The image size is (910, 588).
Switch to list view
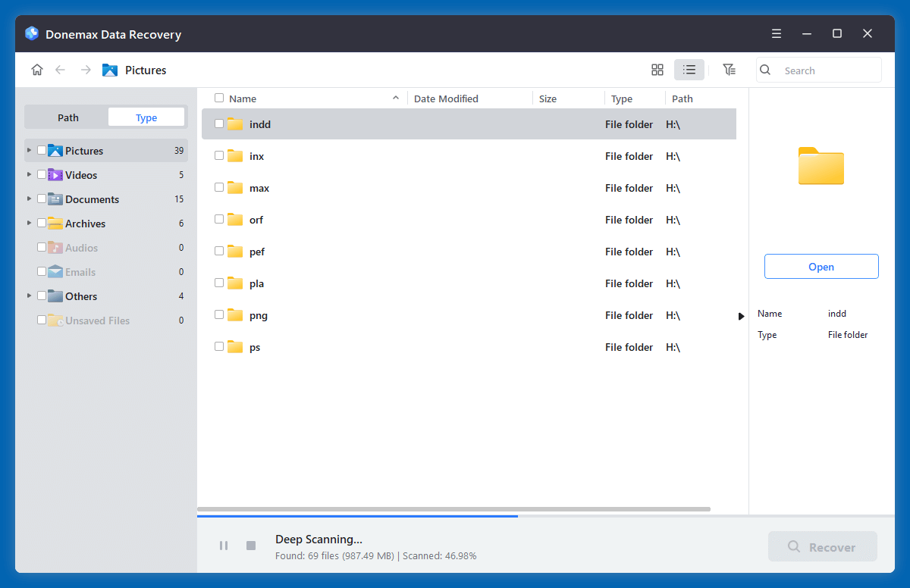[x=689, y=69]
